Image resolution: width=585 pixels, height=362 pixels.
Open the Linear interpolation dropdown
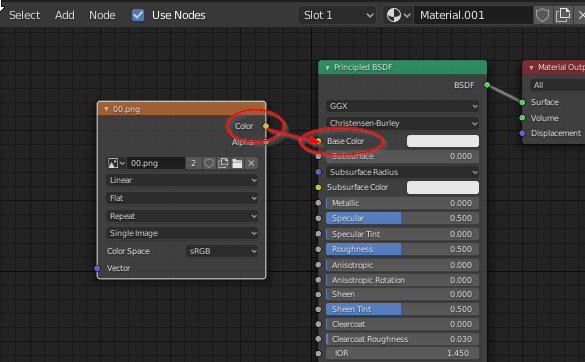click(182, 180)
